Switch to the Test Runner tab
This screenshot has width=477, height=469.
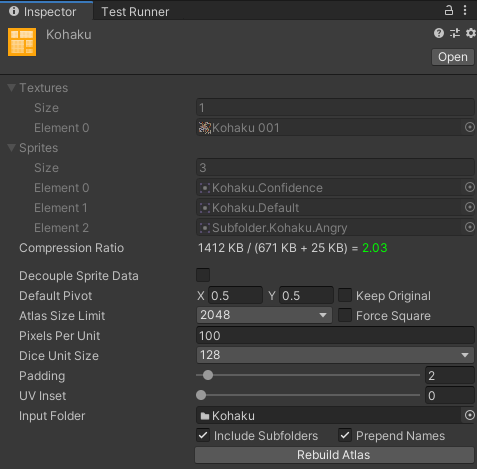click(135, 12)
